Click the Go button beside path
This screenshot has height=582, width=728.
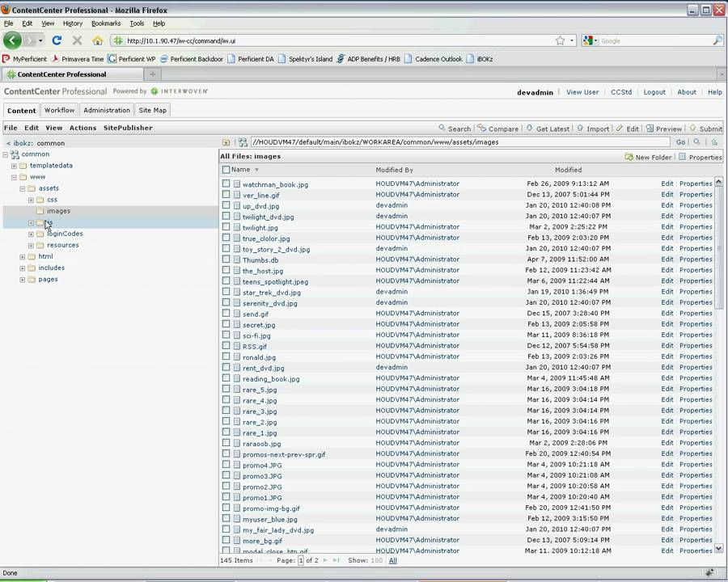pos(680,142)
